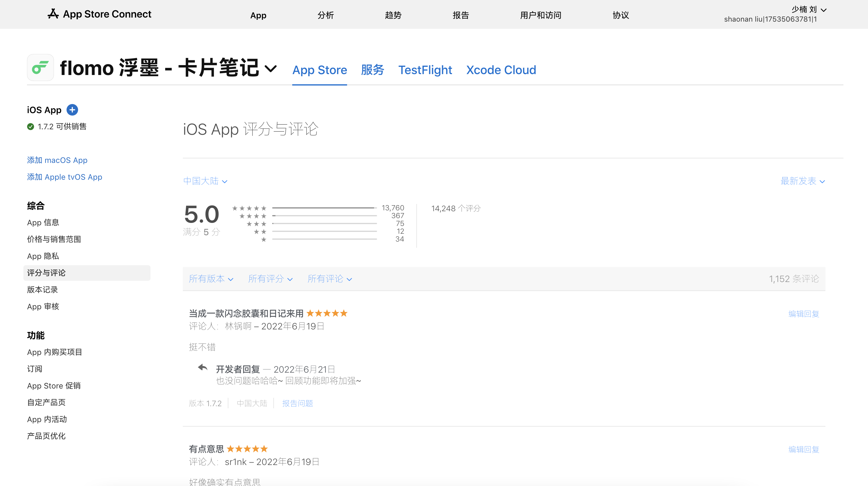Screen dimensions: 868x486
Task: Click the flomo app icon
Action: (x=40, y=67)
